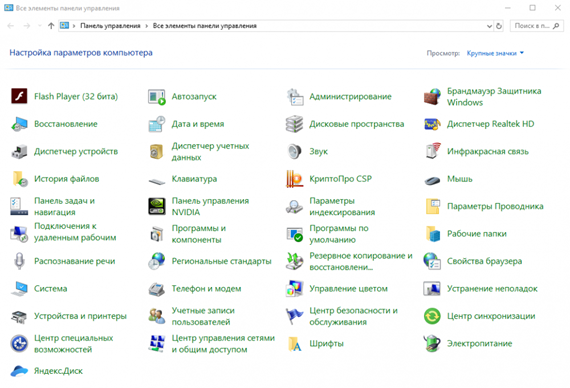Open the Администрирование icon
Screen dimensions: 570x388
[294, 97]
